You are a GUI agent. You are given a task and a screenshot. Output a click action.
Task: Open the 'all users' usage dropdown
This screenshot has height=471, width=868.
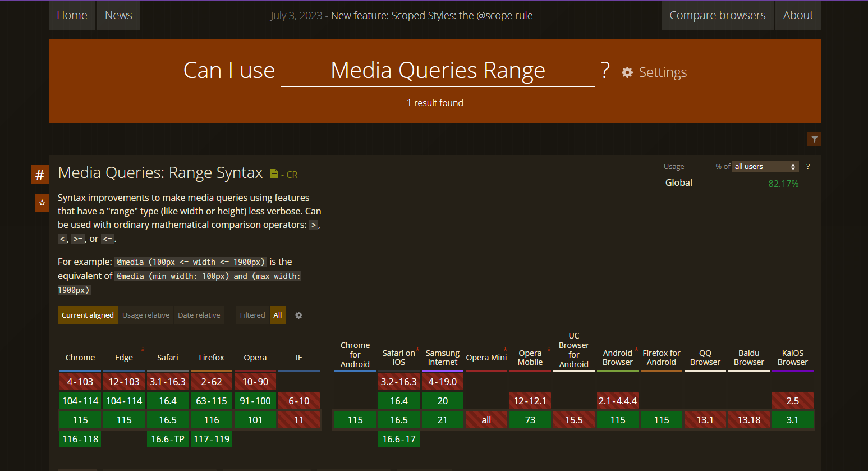765,167
